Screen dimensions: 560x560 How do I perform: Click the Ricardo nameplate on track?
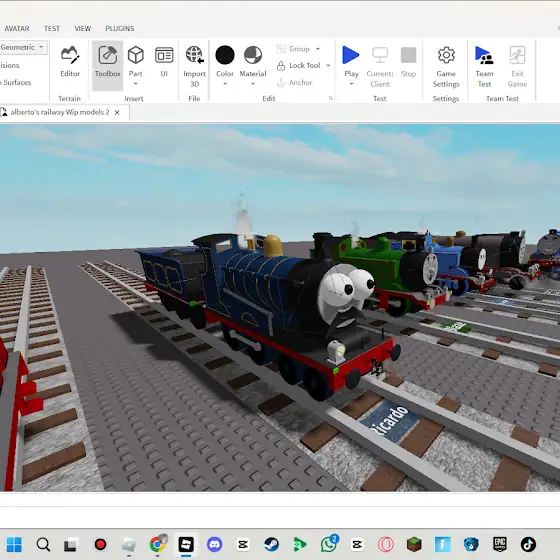click(x=389, y=421)
